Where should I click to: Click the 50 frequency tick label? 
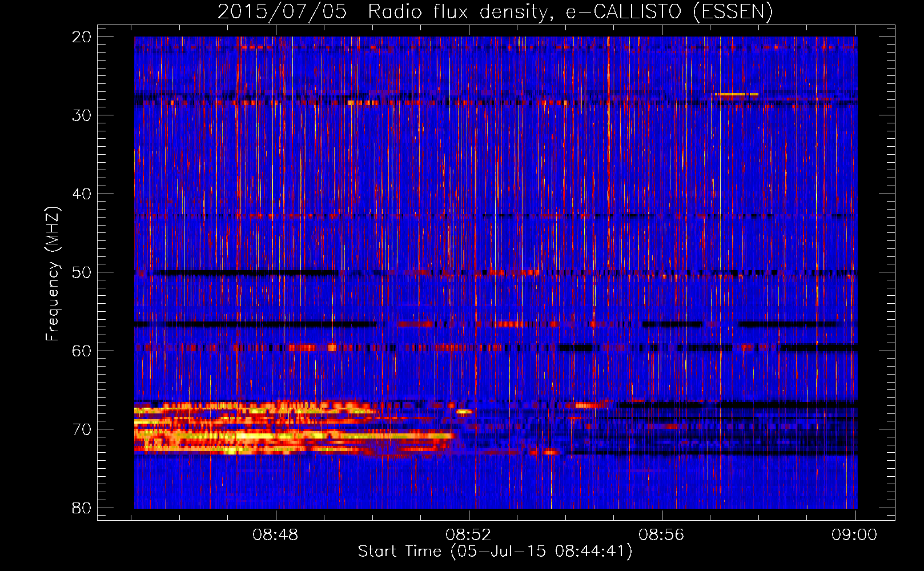pos(82,272)
